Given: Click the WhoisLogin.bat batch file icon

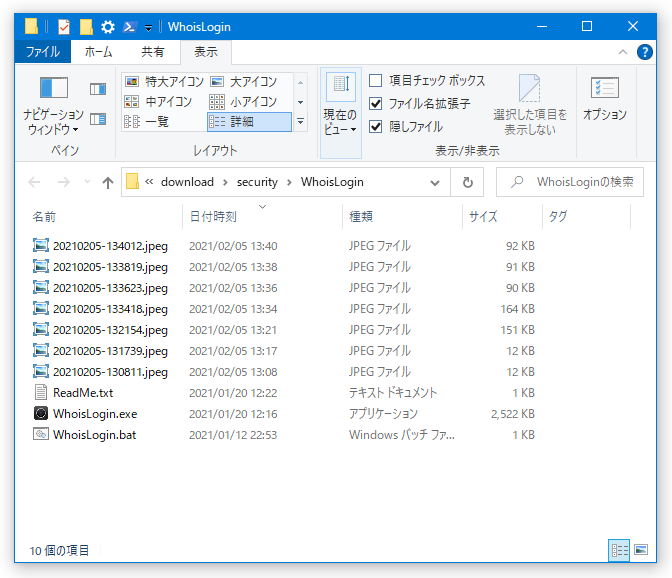Looking at the screenshot, I should point(41,434).
